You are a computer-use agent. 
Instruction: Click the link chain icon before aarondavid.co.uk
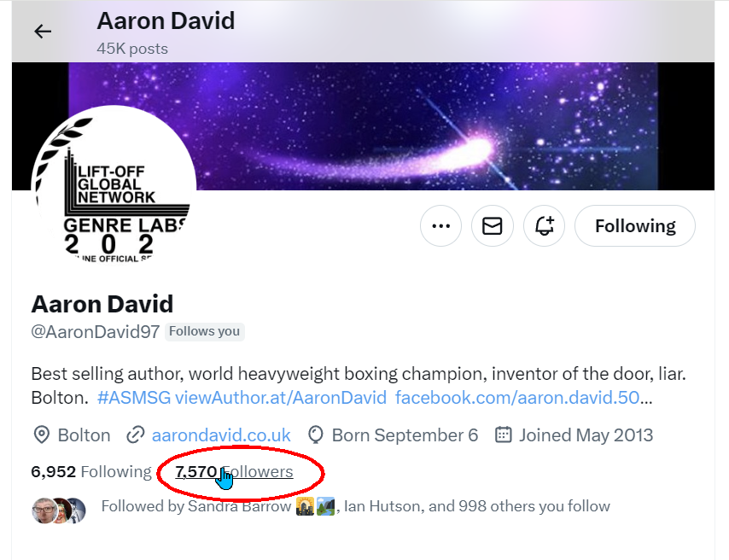(136, 435)
